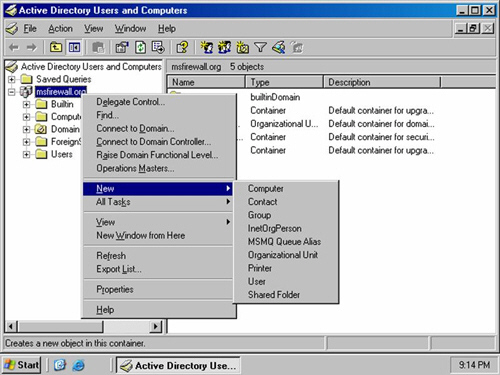
Task: Choose Export List from context menu
Action: tap(158, 269)
